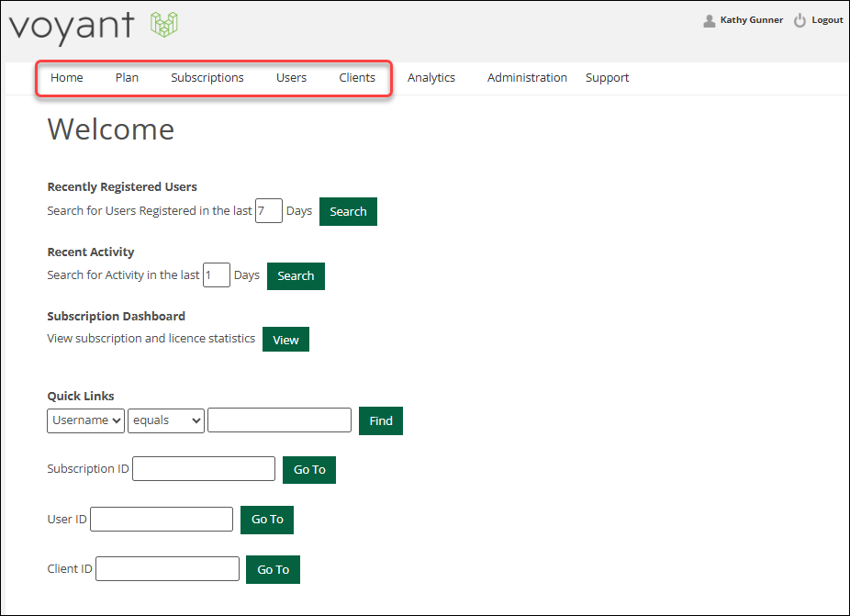View subscription dashboard statistics
Screen dimensions: 850x616
click(x=285, y=340)
